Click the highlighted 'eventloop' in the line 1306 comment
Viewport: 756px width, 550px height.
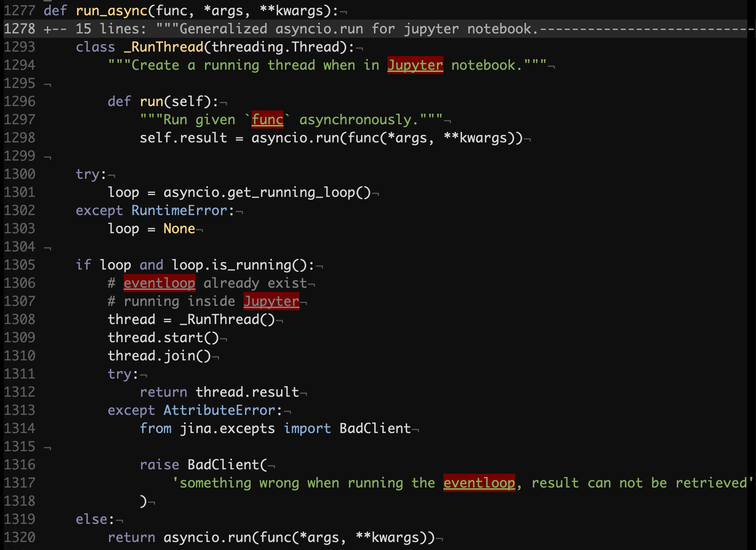(x=159, y=283)
